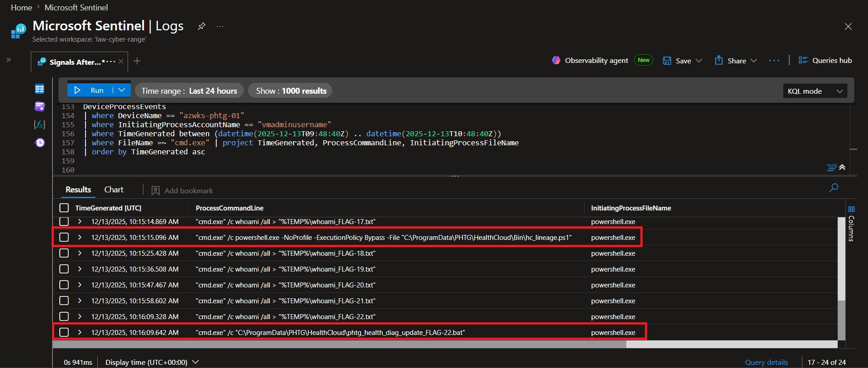Expand the whoami_FLAG-17 result row
Screen dimensions: 868x368
click(x=80, y=221)
